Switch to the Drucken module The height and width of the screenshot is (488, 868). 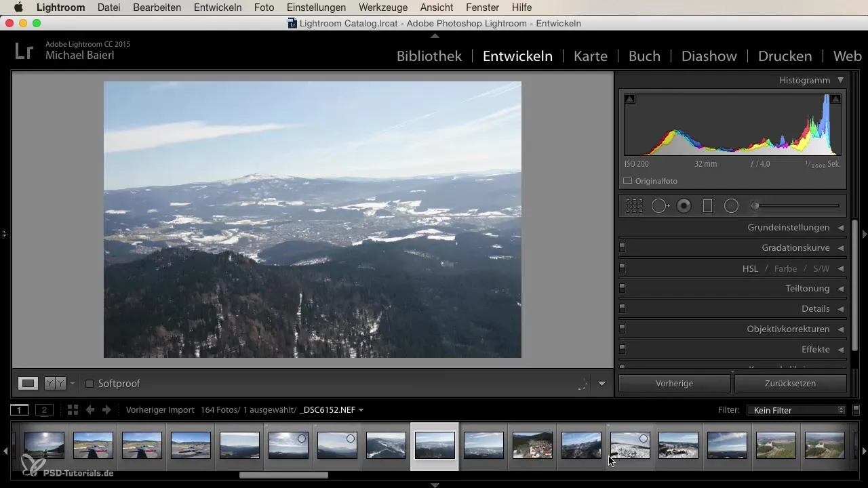[785, 56]
